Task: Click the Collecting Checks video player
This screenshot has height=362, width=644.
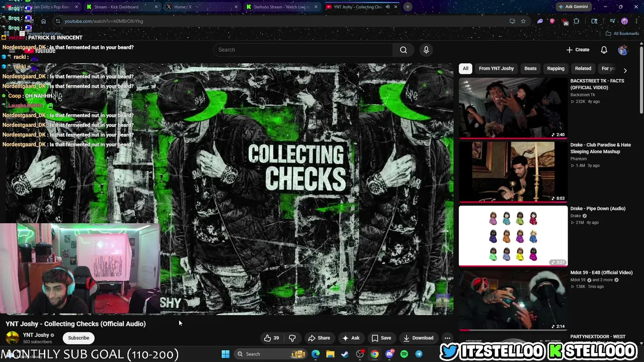Action: click(229, 189)
